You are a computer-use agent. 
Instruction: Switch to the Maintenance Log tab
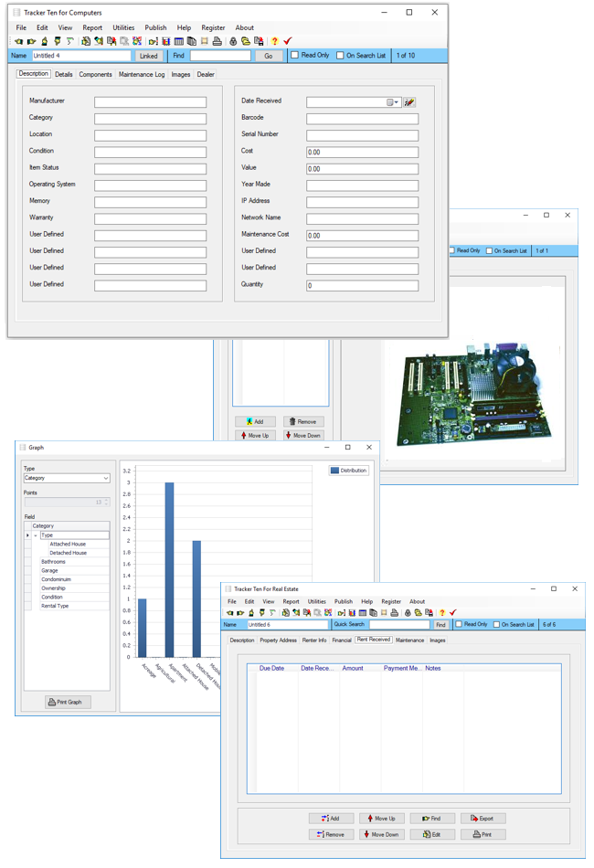pos(141,74)
